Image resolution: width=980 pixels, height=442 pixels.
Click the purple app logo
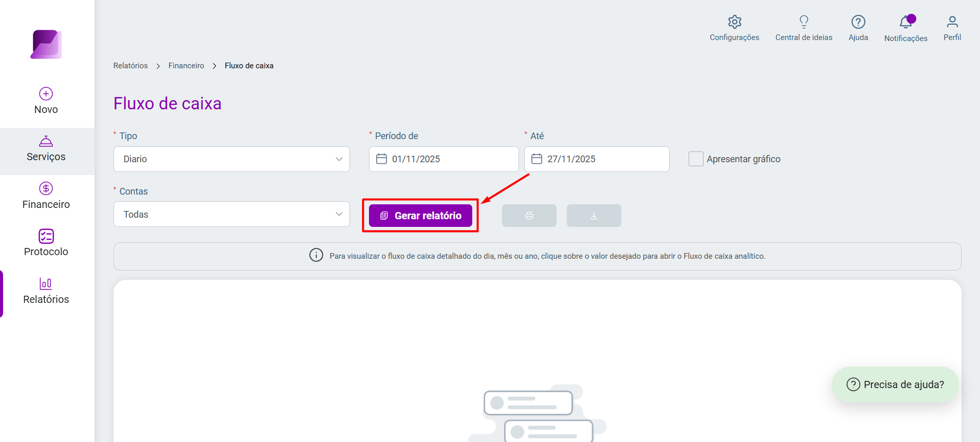click(46, 44)
